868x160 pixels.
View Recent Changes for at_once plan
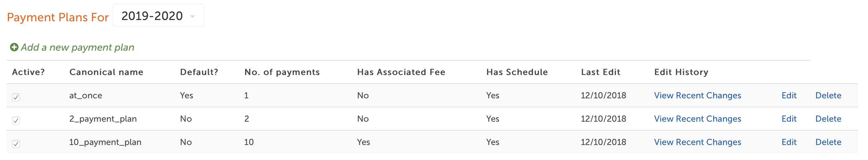pos(697,96)
